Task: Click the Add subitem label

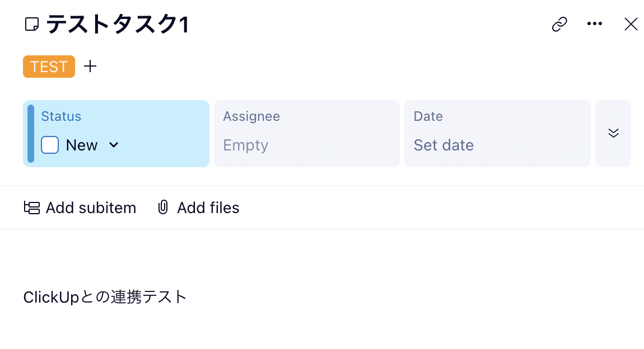Action: (91, 208)
